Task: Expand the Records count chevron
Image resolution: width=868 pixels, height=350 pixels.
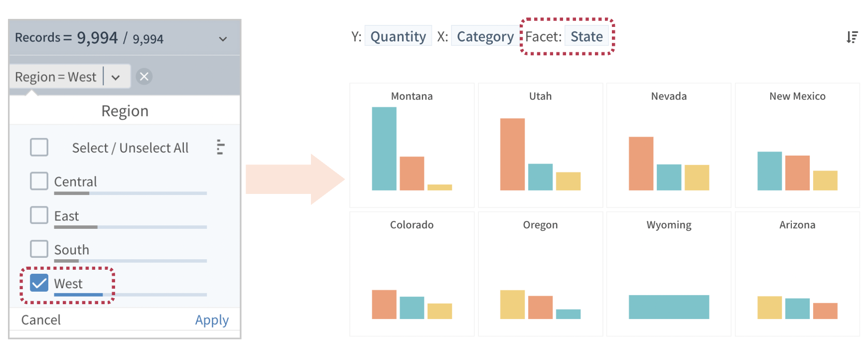Action: [x=223, y=39]
